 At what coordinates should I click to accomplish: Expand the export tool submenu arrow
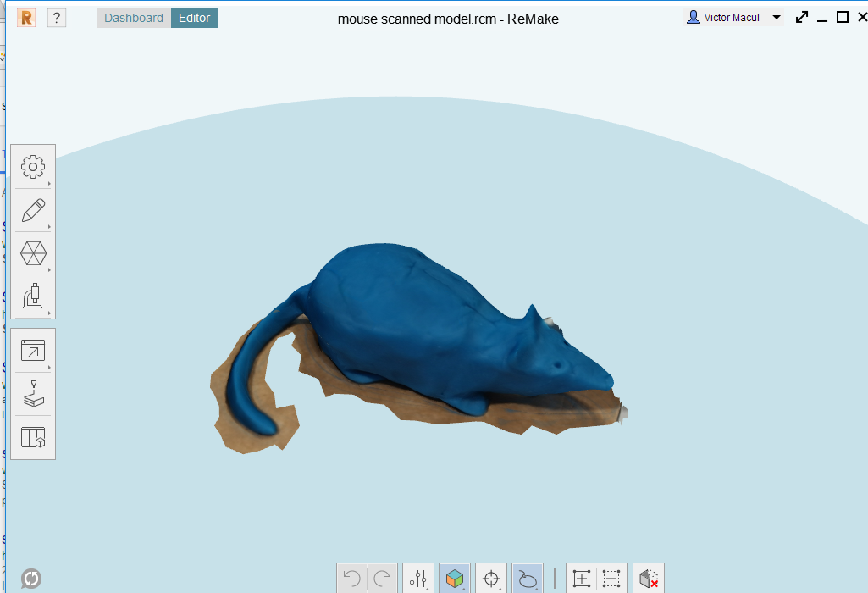point(49,367)
